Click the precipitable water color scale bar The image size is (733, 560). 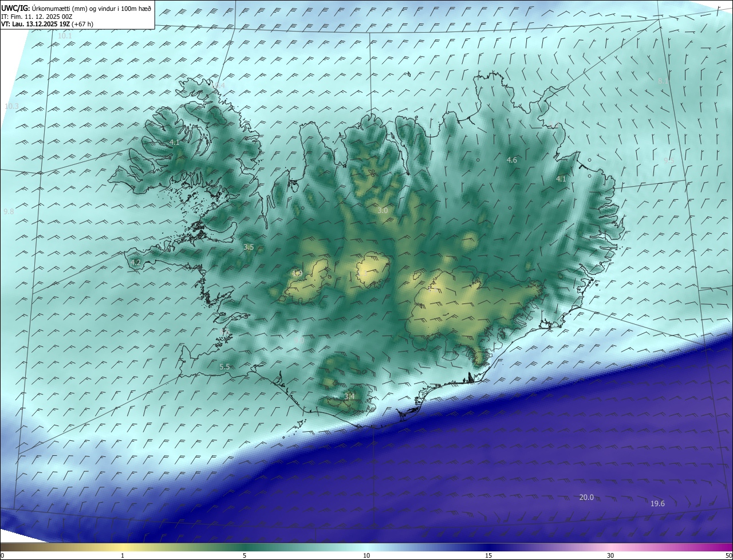(x=366, y=547)
